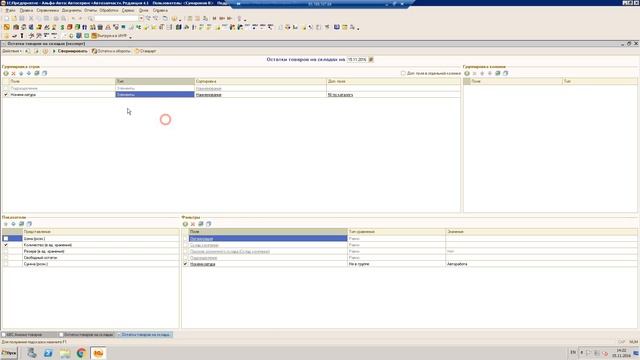Uncheck all column grouping entries
640x360 pixels.
pyautogui.click(x=505, y=73)
